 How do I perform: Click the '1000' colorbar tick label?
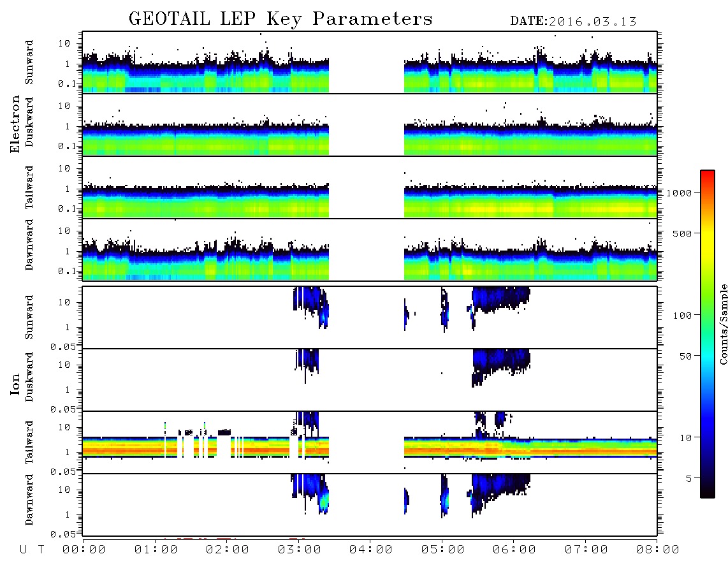(x=680, y=193)
